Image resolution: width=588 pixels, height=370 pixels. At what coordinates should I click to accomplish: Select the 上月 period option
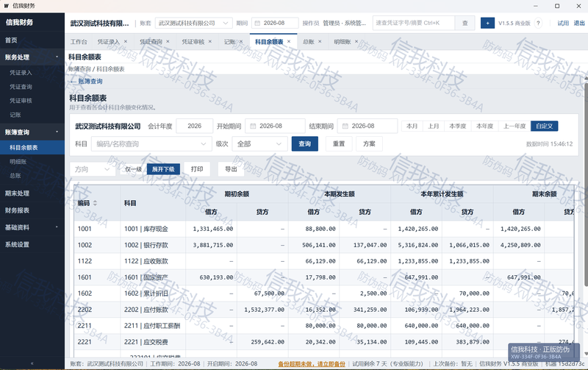tap(434, 126)
